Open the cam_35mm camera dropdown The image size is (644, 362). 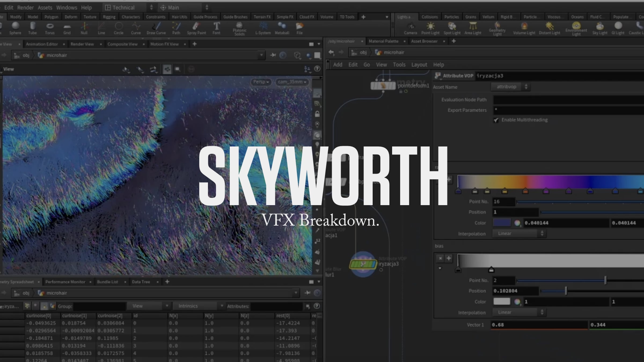pyautogui.click(x=292, y=82)
